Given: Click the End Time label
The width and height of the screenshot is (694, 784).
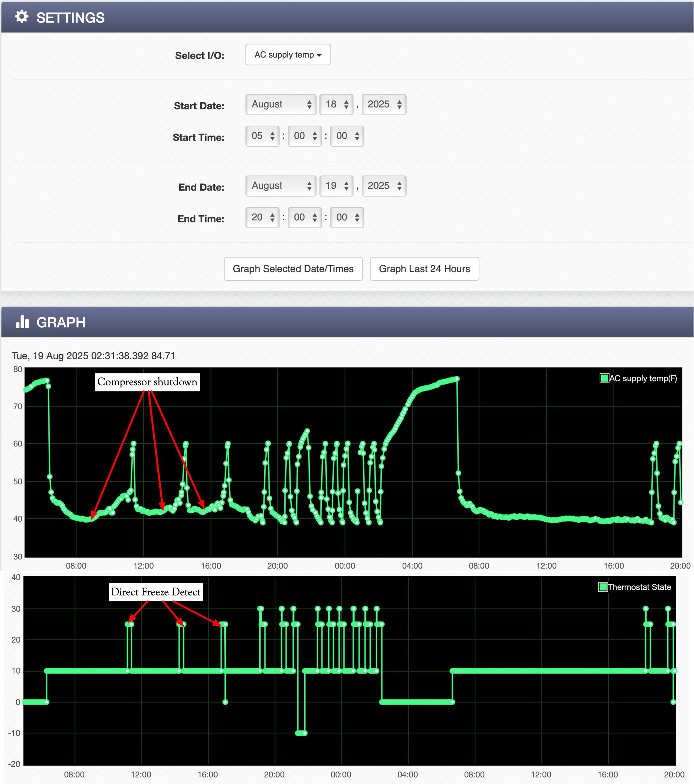Looking at the screenshot, I should 201,219.
